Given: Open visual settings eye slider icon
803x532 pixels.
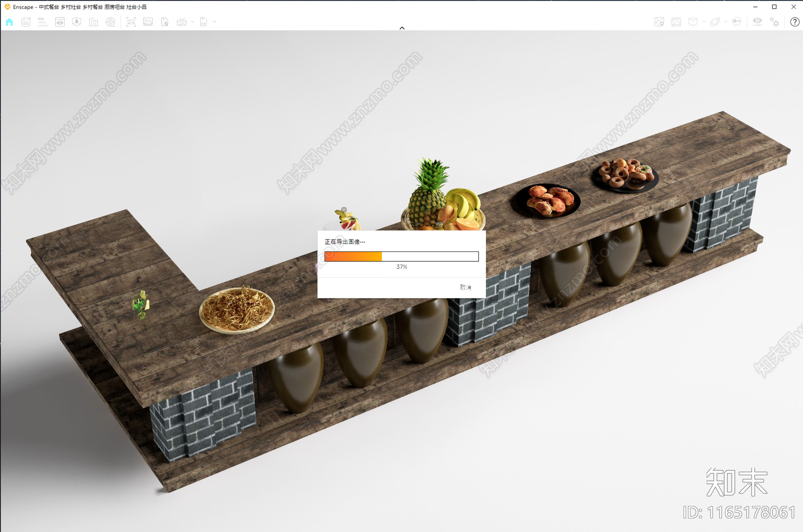Looking at the screenshot, I should [757, 22].
